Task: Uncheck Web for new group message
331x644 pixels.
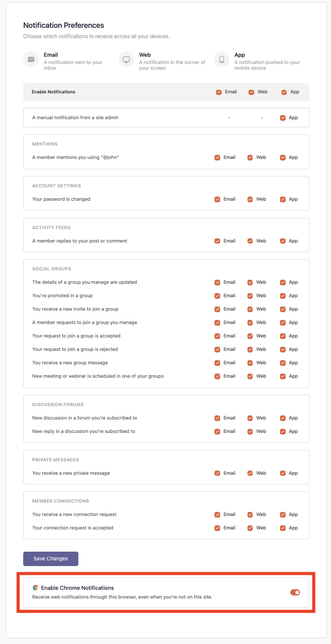Action: click(250, 363)
